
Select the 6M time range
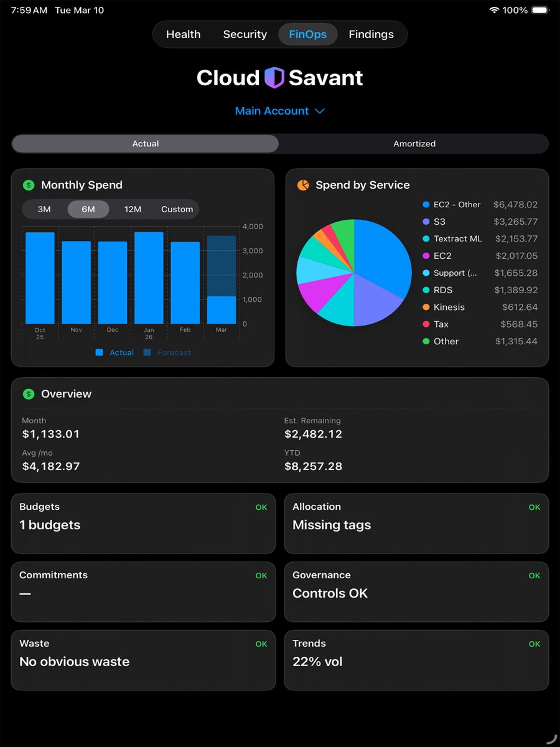pyautogui.click(x=88, y=209)
